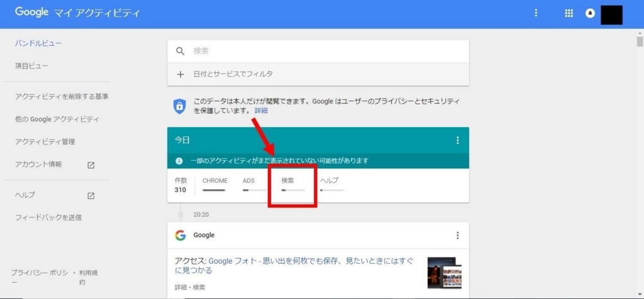Click マイ アクティビティ title

coord(97,13)
